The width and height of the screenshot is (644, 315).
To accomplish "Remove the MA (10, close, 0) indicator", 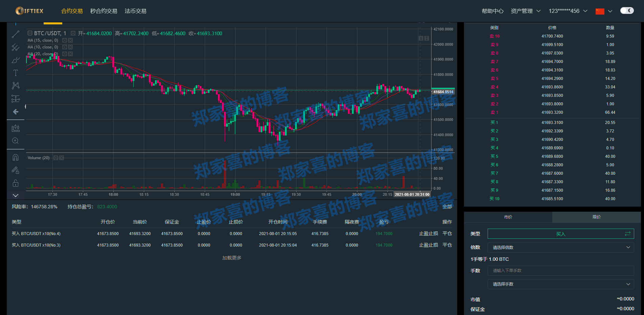I will point(70,47).
